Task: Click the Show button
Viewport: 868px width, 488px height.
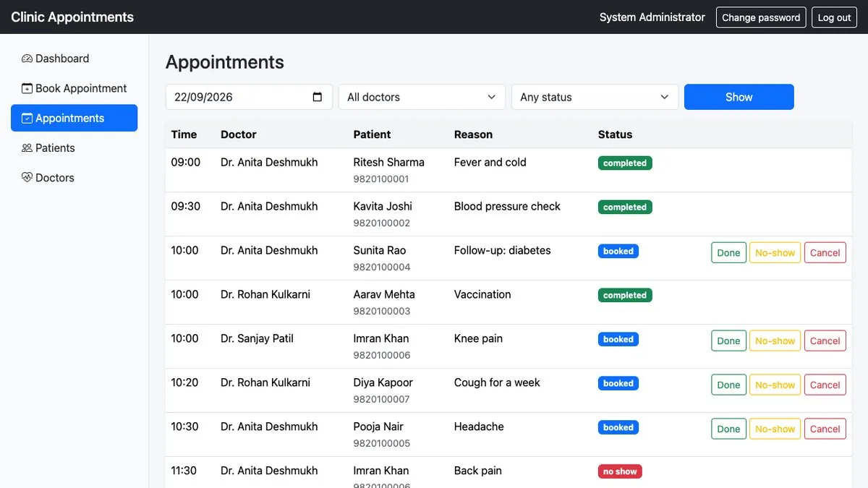Action: coord(739,97)
